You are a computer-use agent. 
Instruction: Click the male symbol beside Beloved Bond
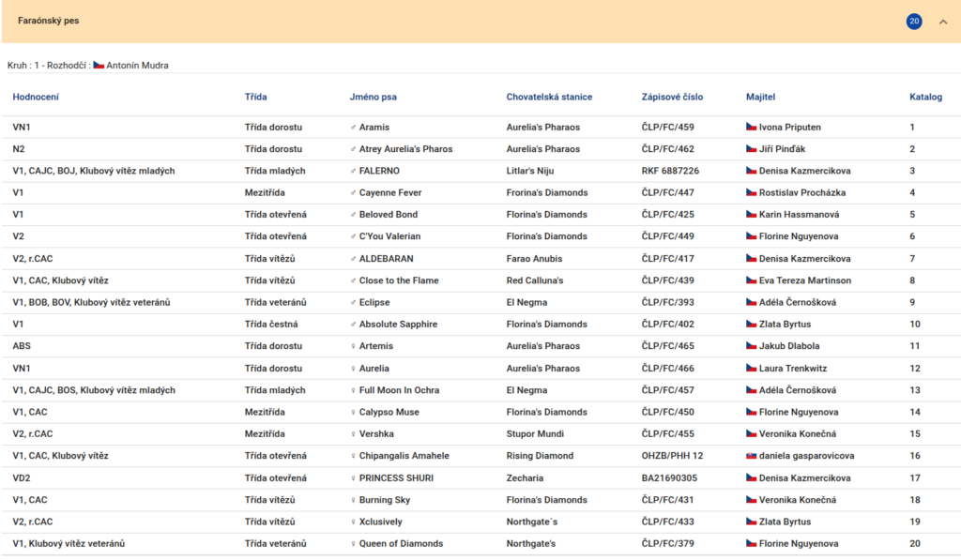pos(353,215)
